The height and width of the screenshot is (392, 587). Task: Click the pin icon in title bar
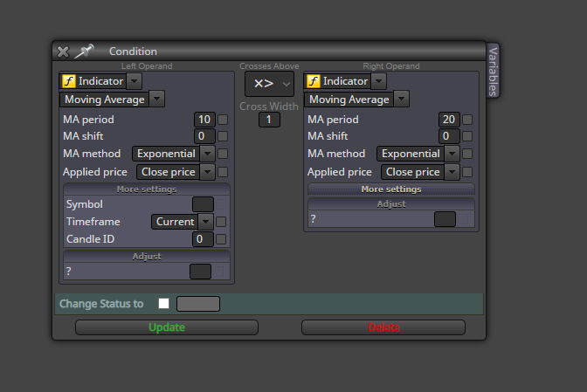click(x=84, y=52)
